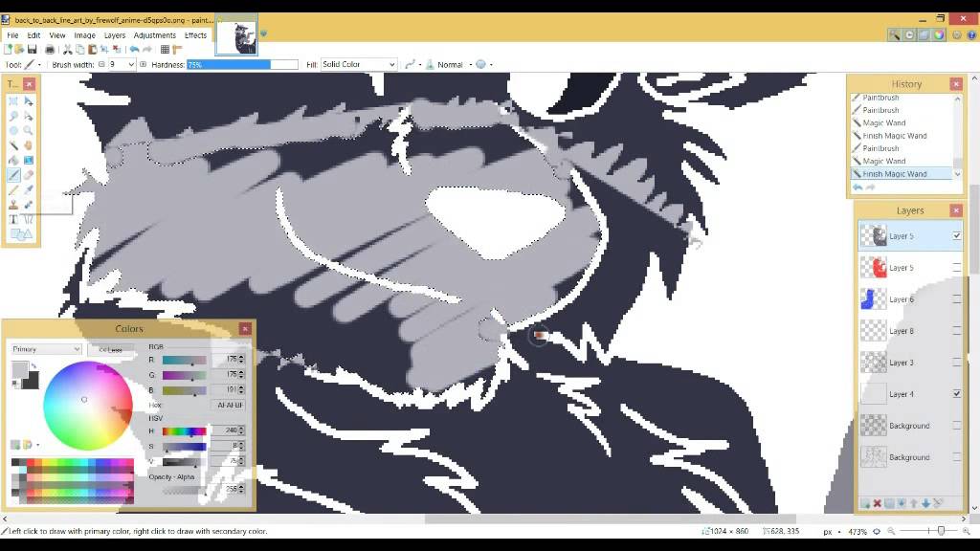Click the zoom in magnifier in status bar
This screenshot has height=551, width=980.
[x=967, y=532]
